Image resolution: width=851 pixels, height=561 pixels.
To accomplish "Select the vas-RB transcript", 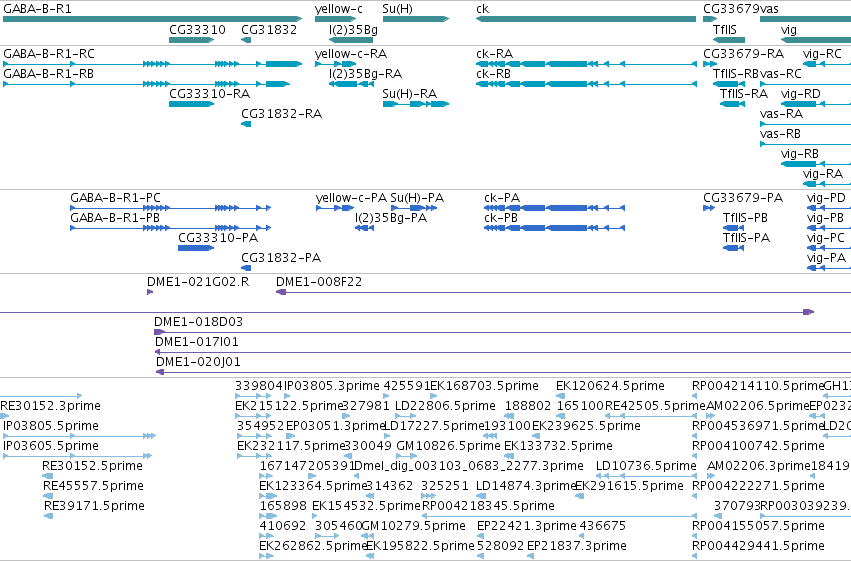I will [780, 133].
